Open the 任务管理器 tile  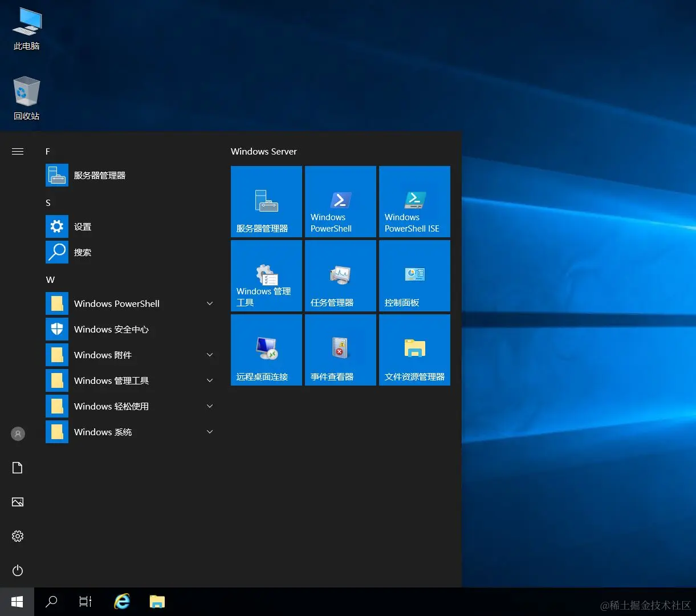pos(340,275)
